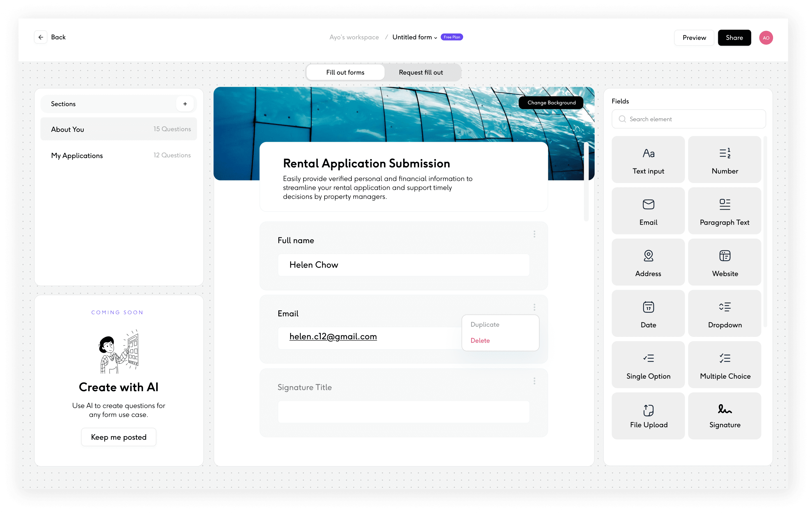
Task: Add the Address field element
Action: click(x=648, y=262)
